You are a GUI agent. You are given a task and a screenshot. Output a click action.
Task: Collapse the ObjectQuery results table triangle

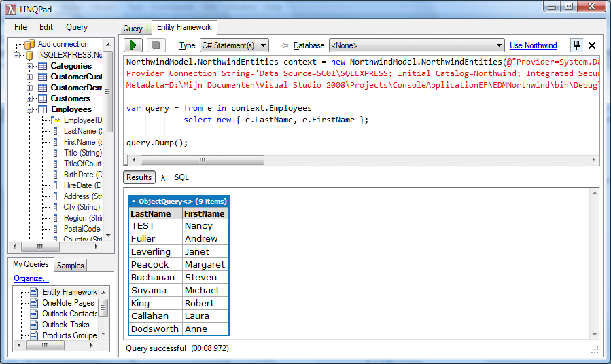(x=133, y=201)
